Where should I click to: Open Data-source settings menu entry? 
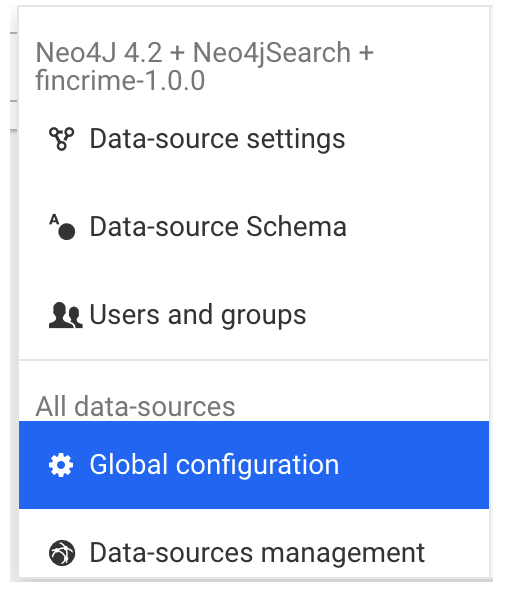[254, 139]
